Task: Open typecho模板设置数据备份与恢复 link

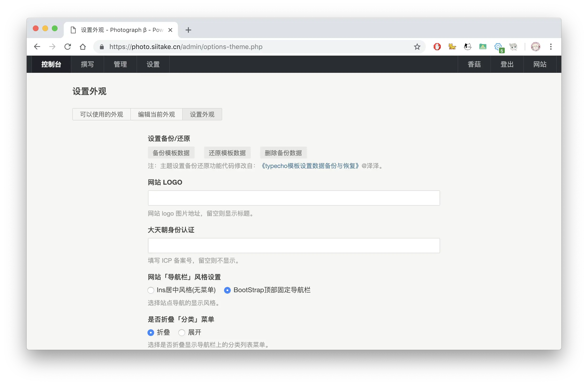Action: tap(310, 166)
